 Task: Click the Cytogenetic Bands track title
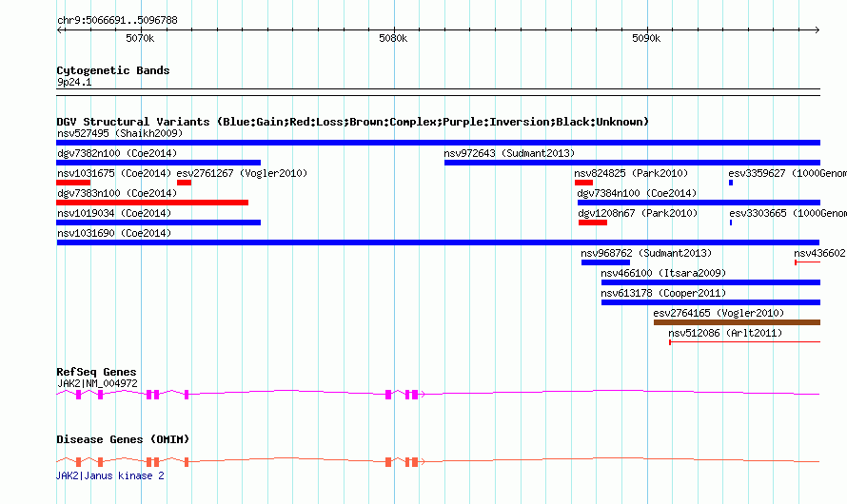tap(113, 70)
